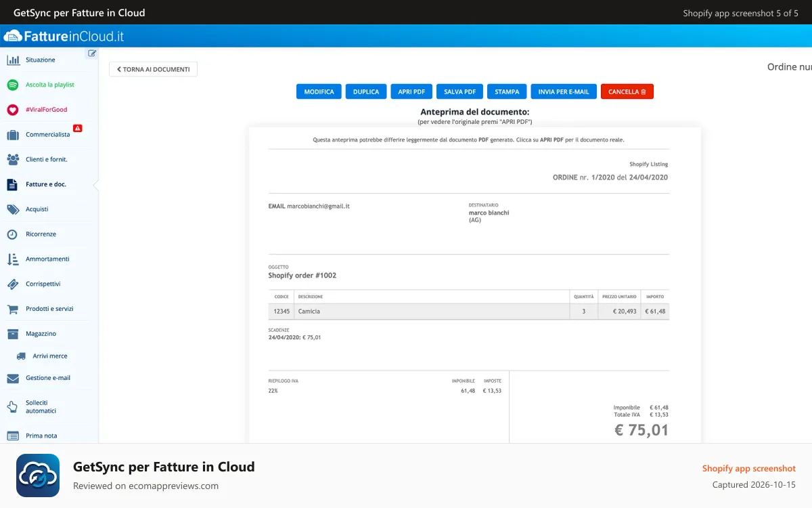Open the Arrivi merce sub-item
Screen dimensions: 812x508
pos(50,356)
